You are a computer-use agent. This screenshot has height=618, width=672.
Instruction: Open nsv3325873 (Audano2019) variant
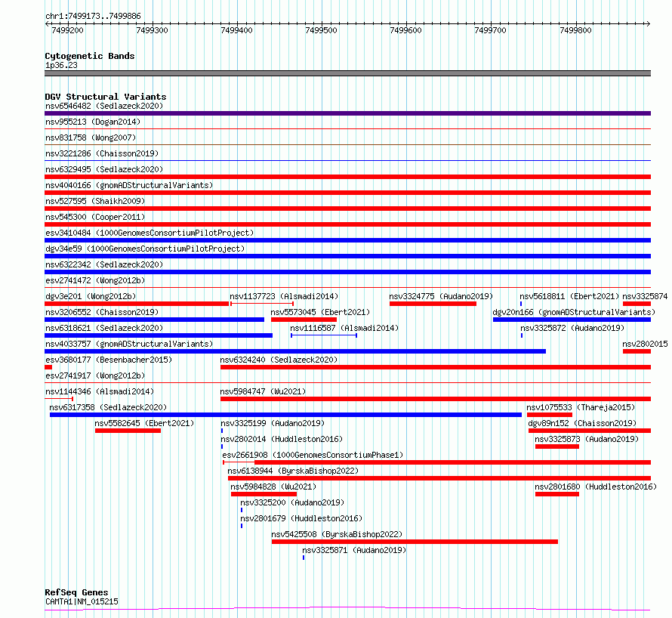pos(587,439)
